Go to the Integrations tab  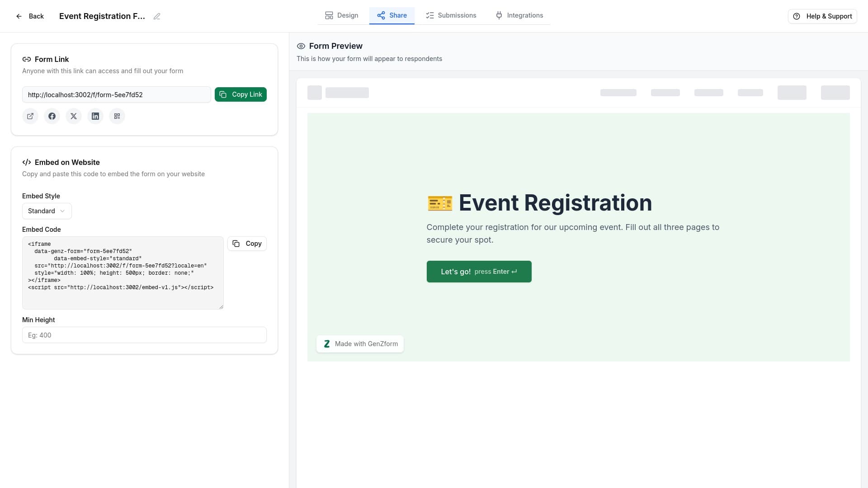tap(519, 15)
